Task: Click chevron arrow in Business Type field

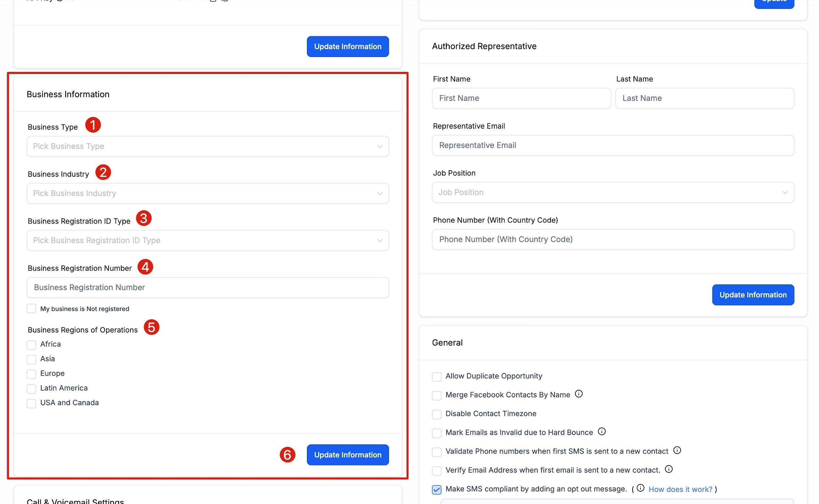Action: 380,146
